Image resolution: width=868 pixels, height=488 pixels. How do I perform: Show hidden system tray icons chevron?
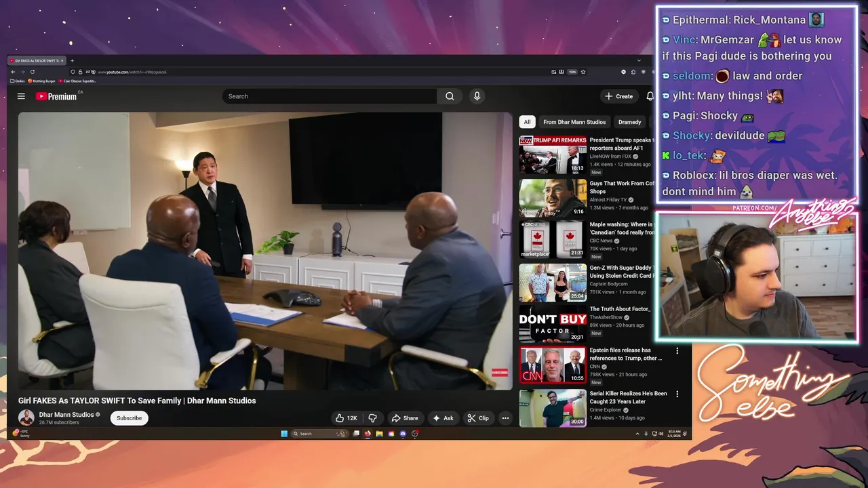[x=637, y=434]
